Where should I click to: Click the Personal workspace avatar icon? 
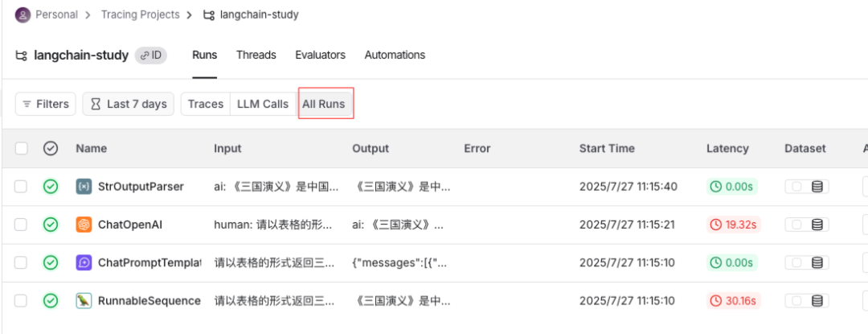23,14
